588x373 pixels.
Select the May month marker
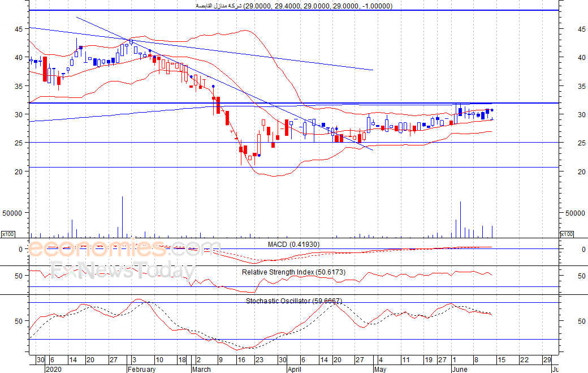(x=381, y=369)
